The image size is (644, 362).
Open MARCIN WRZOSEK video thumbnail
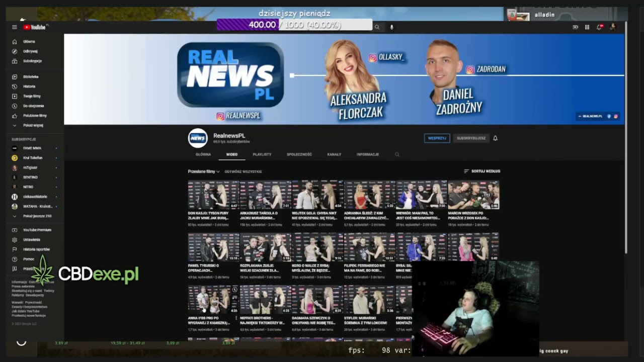473,195
